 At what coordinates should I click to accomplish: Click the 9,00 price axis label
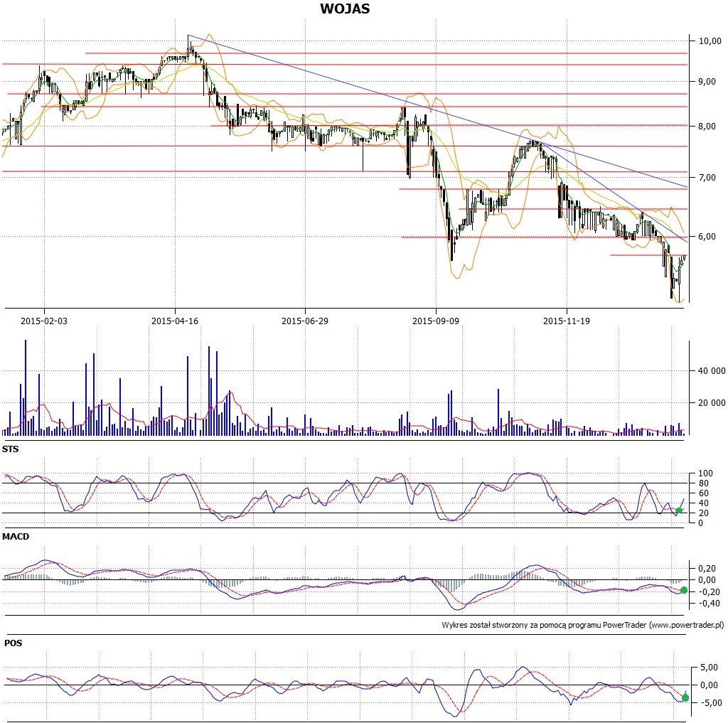tap(707, 81)
